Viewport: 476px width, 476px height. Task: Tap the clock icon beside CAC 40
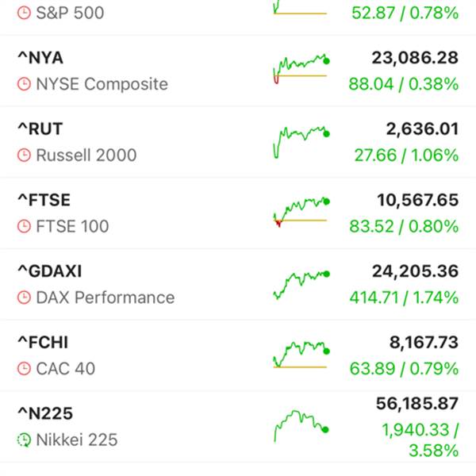point(25,369)
